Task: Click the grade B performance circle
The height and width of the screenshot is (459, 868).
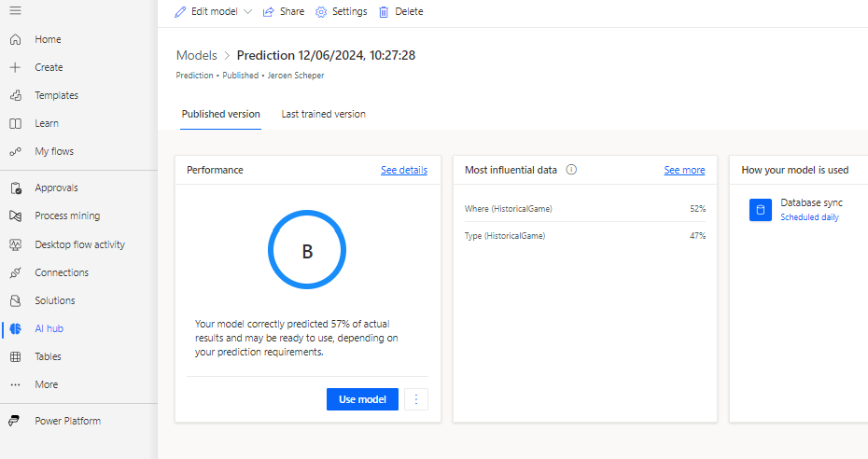Action: [307, 249]
